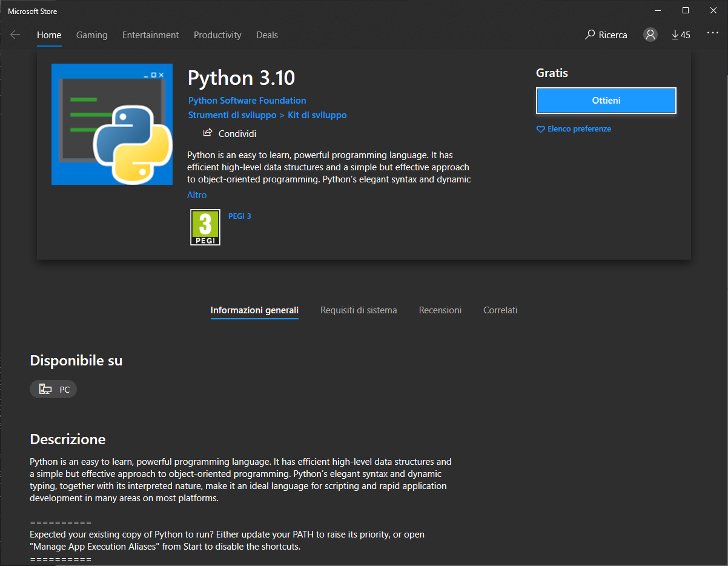Click the heart icon beside Elenco preferenze

tap(540, 129)
